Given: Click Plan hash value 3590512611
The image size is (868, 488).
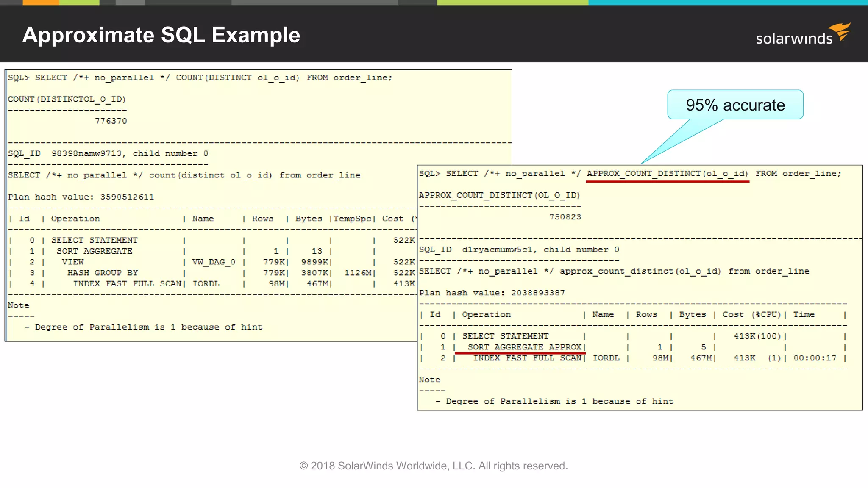Looking at the screenshot, I should [x=81, y=197].
